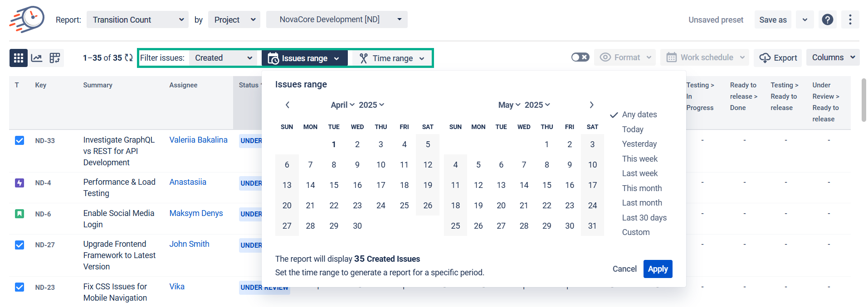Toggle the switch next to Format
This screenshot has height=307, width=868.
click(x=580, y=58)
